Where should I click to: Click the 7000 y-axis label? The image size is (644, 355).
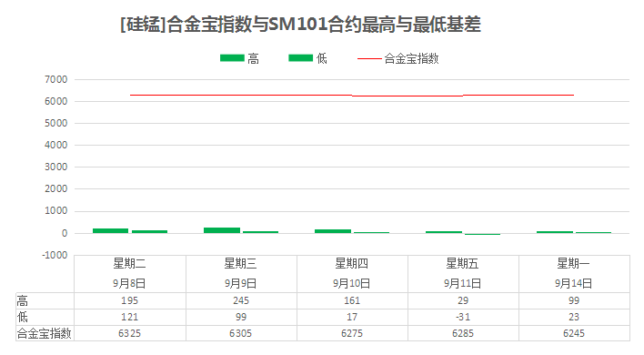click(55, 79)
